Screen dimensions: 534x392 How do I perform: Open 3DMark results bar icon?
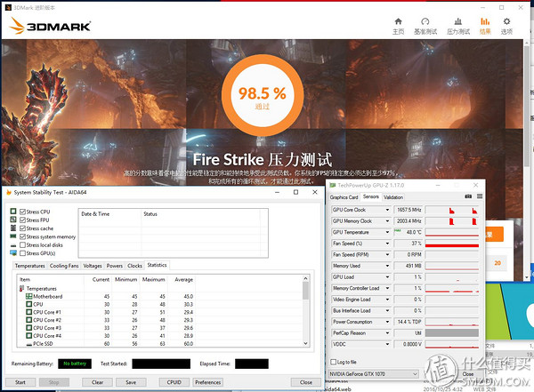click(485, 21)
